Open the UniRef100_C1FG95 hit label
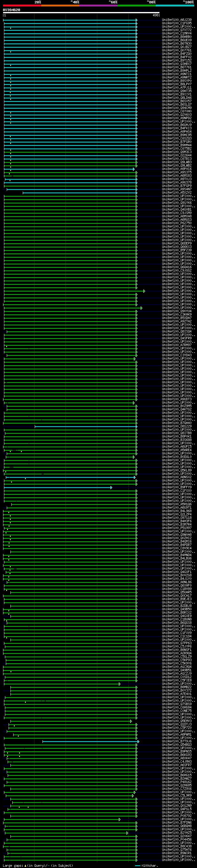Image resolution: width=197 pixels, height=868 pixels. point(177,23)
